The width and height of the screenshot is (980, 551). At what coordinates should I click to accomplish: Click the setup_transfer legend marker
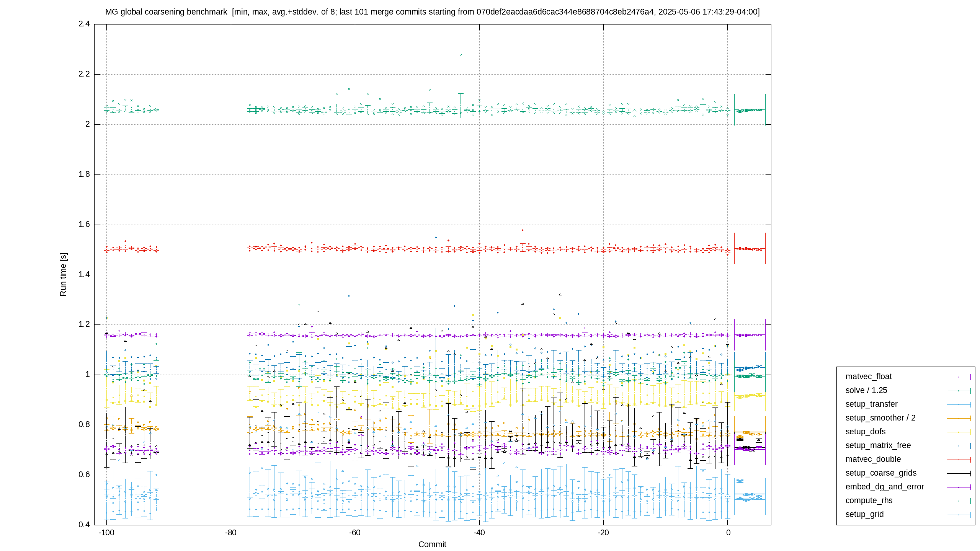pyautogui.click(x=959, y=404)
